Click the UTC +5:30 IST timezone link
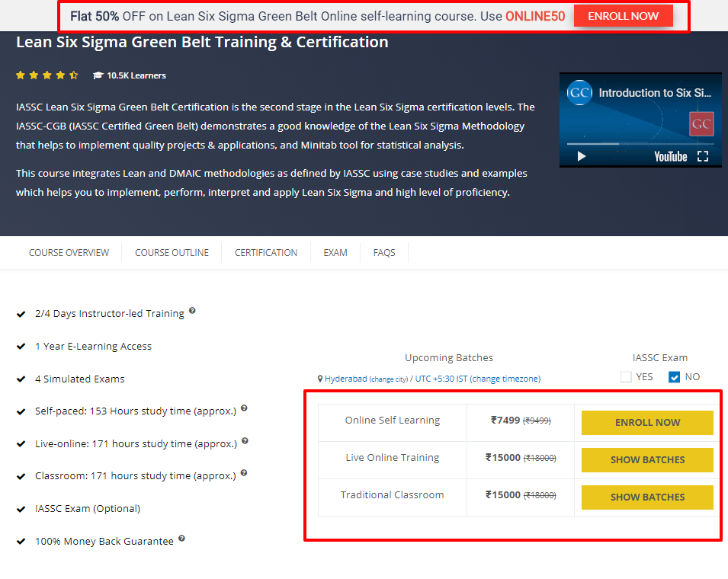Viewport: 728px width, 579px height. [441, 379]
